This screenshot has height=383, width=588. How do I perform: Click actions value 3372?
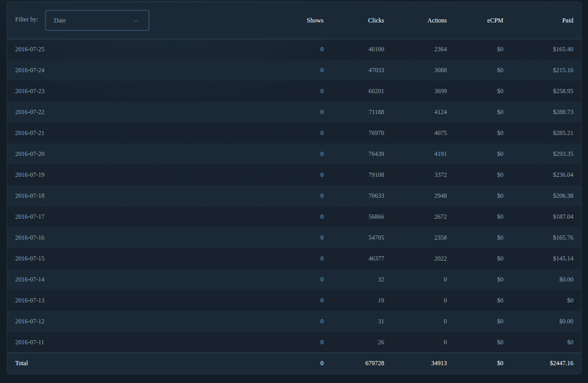[440, 175]
